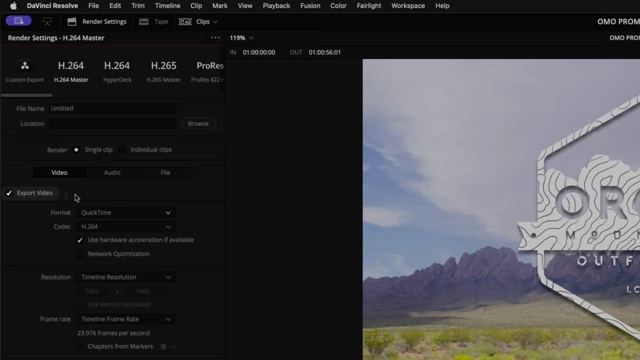
Task: Select the H.264 Master preset
Action: (71, 72)
